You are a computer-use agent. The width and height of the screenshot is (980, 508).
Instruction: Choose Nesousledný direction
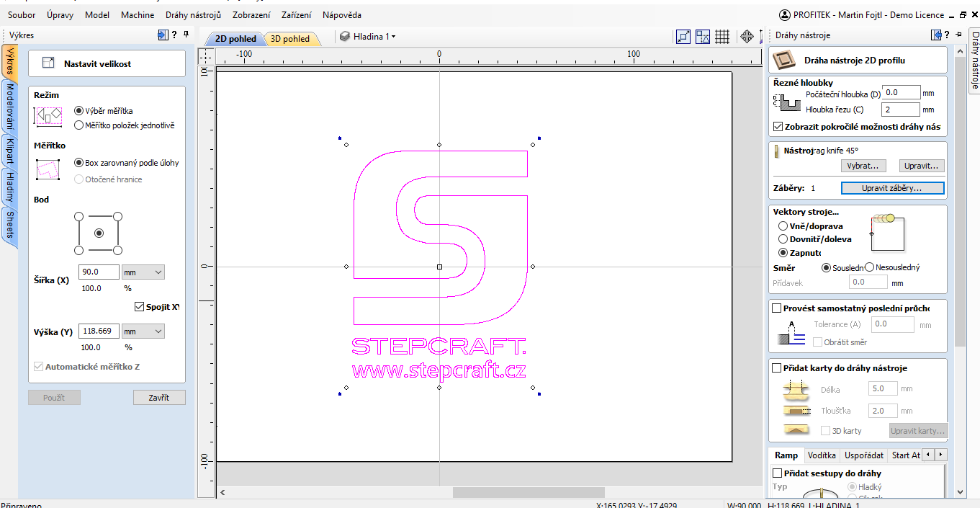point(869,267)
